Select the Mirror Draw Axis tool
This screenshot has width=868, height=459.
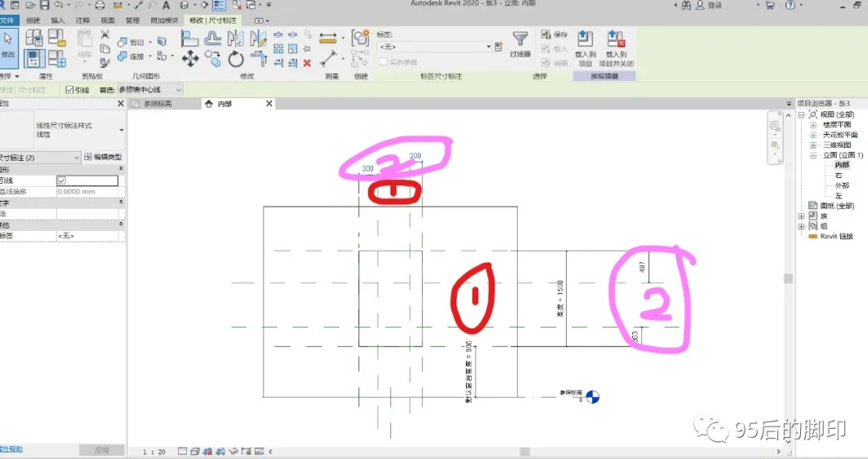tap(257, 38)
